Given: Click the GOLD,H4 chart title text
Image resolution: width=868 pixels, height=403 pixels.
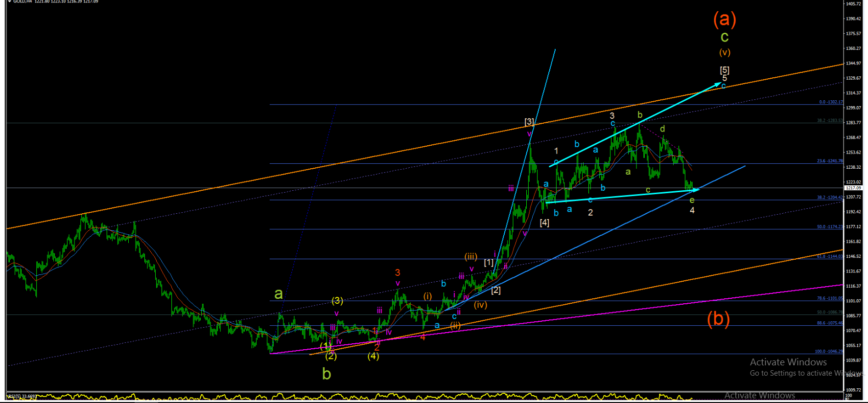Looking at the screenshot, I should [x=22, y=1].
